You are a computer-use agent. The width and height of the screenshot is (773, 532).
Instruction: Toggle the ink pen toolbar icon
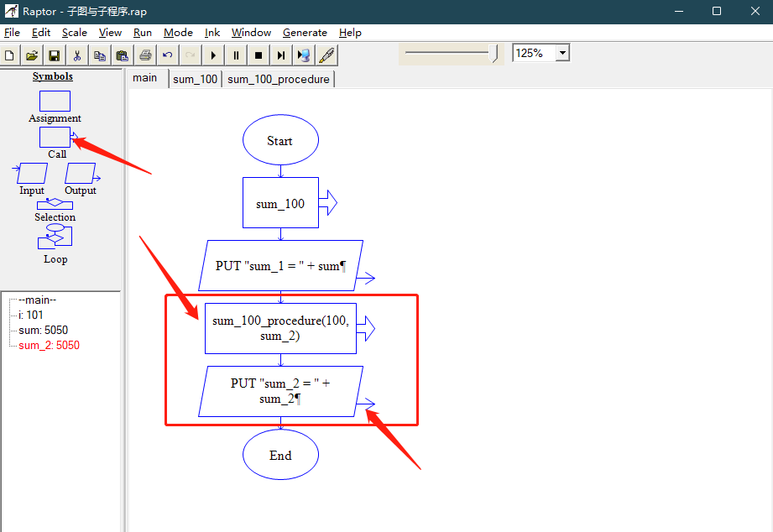(326, 55)
